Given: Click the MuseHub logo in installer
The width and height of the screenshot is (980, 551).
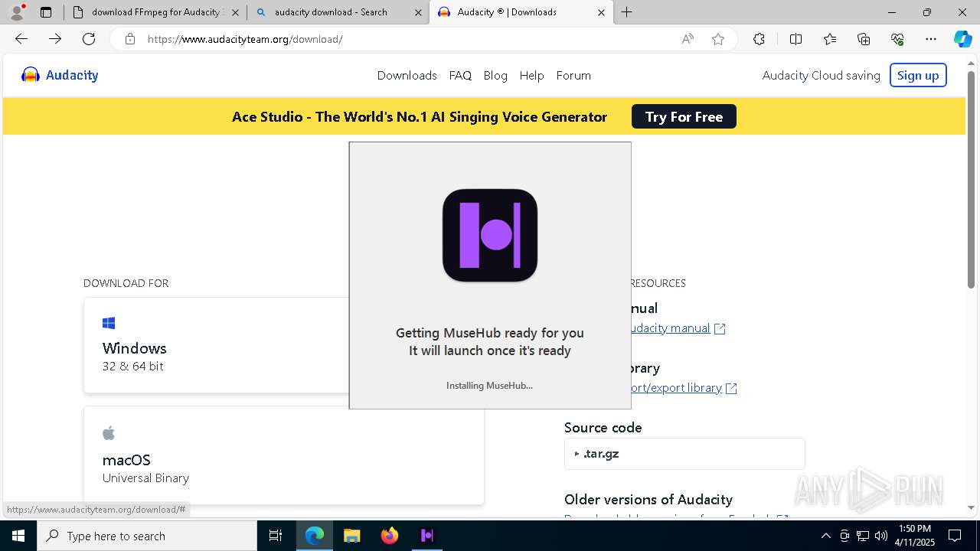Looking at the screenshot, I should pyautogui.click(x=490, y=236).
